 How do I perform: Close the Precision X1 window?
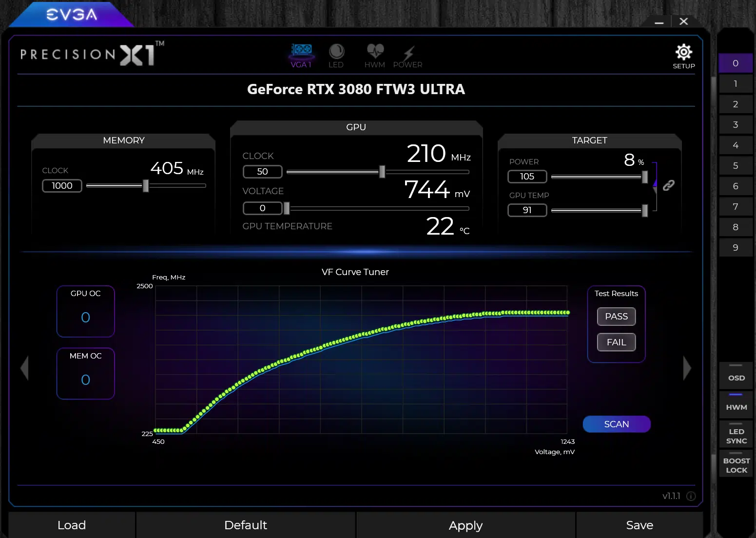pyautogui.click(x=684, y=21)
